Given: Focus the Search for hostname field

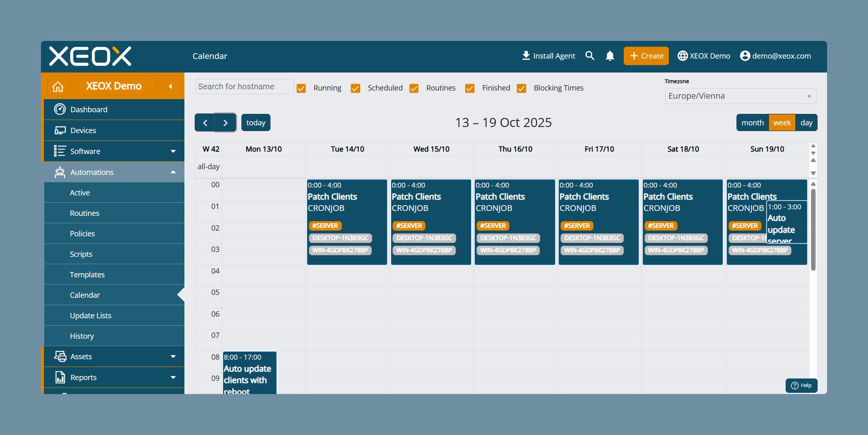Looking at the screenshot, I should (x=245, y=86).
